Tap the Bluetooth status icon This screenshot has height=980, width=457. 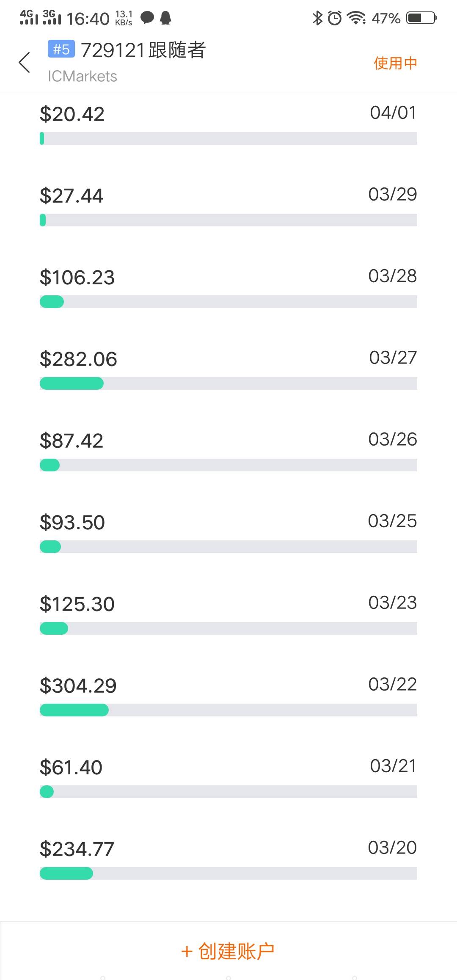point(317,18)
